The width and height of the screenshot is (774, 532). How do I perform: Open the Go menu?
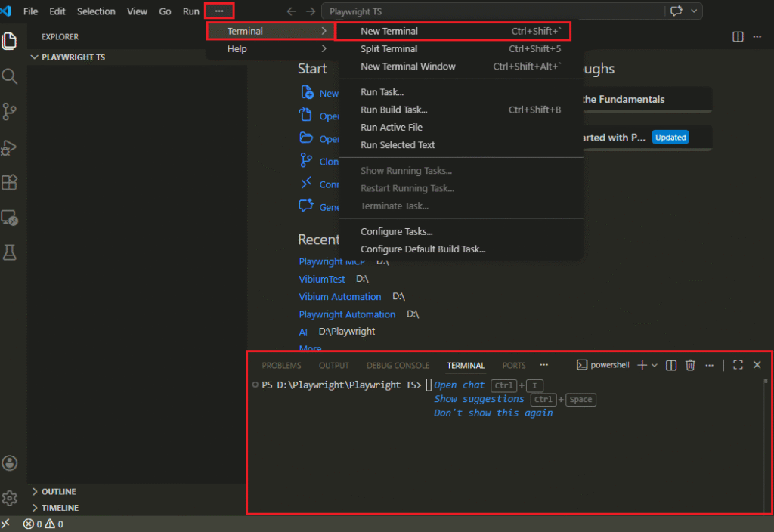(165, 11)
